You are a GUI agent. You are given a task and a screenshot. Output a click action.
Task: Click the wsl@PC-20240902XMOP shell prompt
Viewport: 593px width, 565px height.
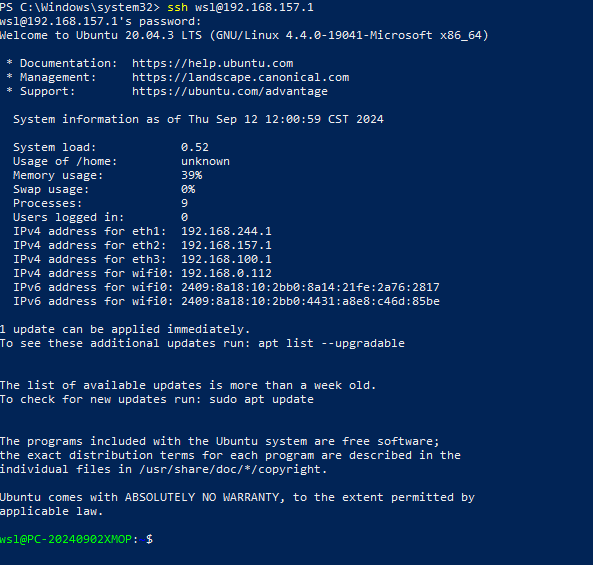point(66,539)
